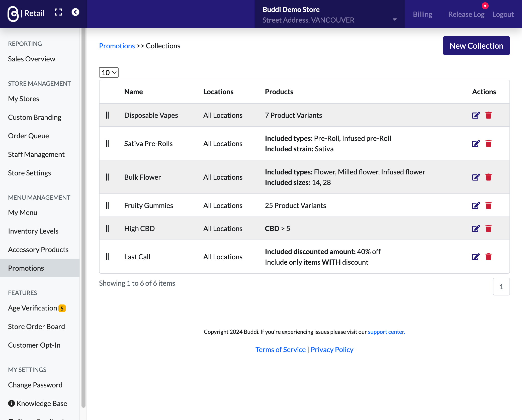
Task: Open Knowledge Base link
Action: [x=38, y=403]
